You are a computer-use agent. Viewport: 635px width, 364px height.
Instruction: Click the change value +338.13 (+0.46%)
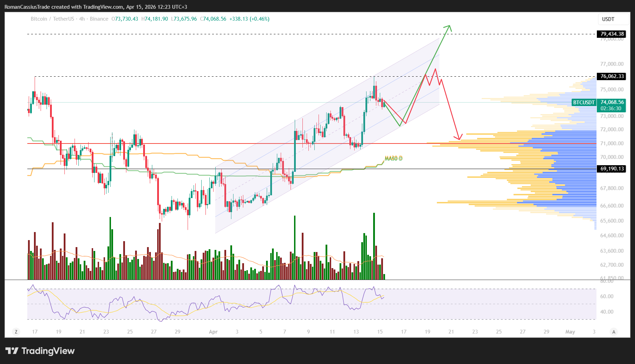[249, 19]
